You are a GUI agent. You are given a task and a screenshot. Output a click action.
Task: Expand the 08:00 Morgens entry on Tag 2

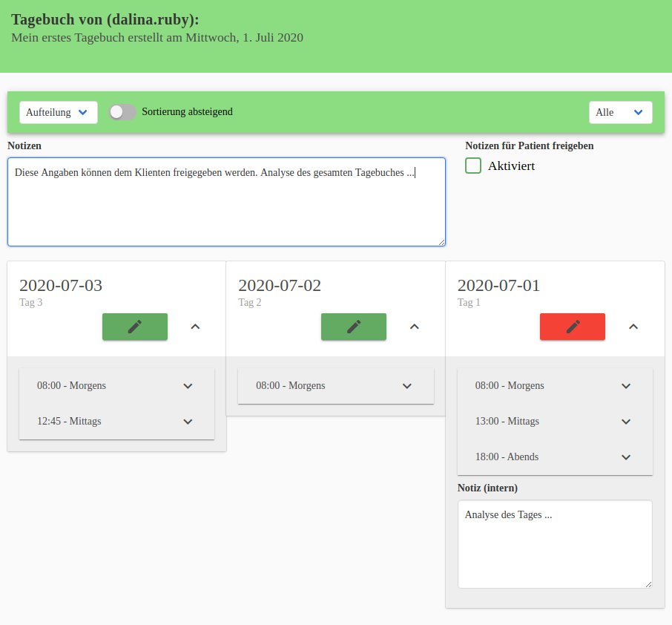pyautogui.click(x=406, y=385)
